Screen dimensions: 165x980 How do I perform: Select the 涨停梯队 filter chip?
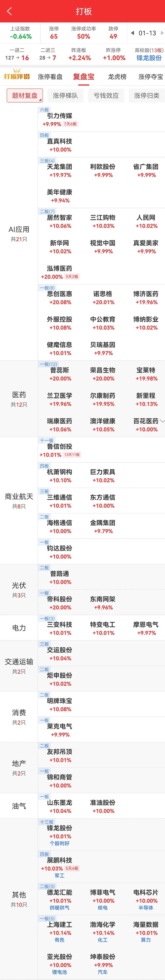(x=65, y=96)
